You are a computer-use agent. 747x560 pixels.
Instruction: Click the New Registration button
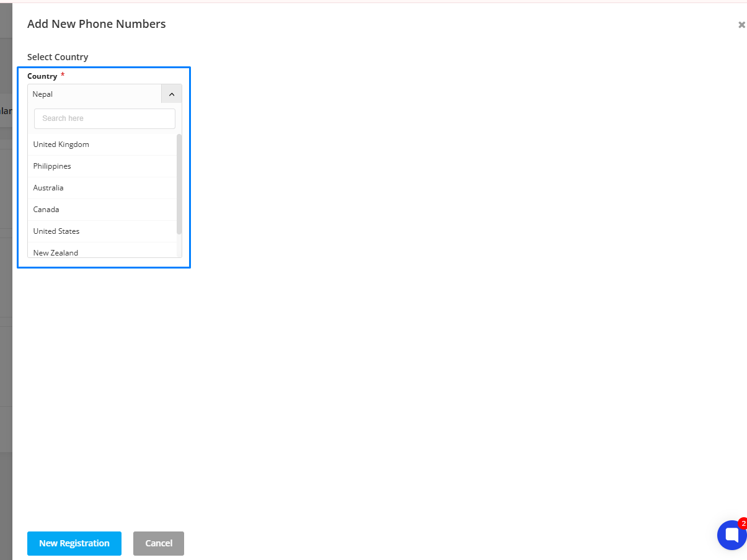74,543
